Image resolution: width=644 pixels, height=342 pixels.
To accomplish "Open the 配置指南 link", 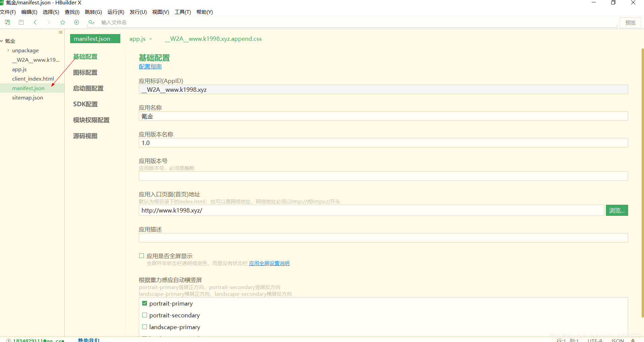I will tap(150, 67).
